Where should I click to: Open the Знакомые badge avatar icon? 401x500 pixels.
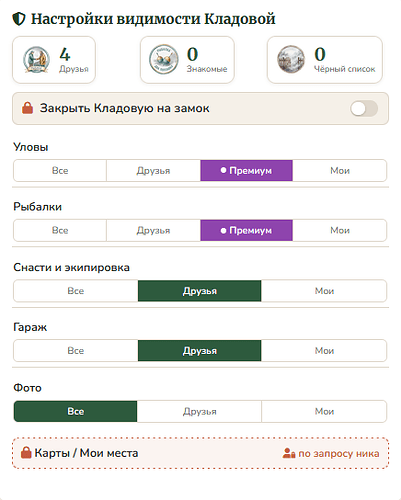(x=164, y=60)
